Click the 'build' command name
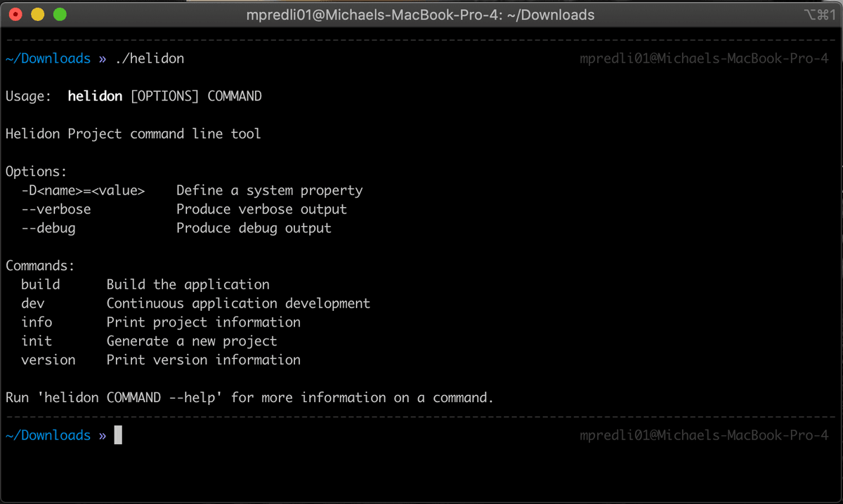This screenshot has width=843, height=504. point(40,284)
